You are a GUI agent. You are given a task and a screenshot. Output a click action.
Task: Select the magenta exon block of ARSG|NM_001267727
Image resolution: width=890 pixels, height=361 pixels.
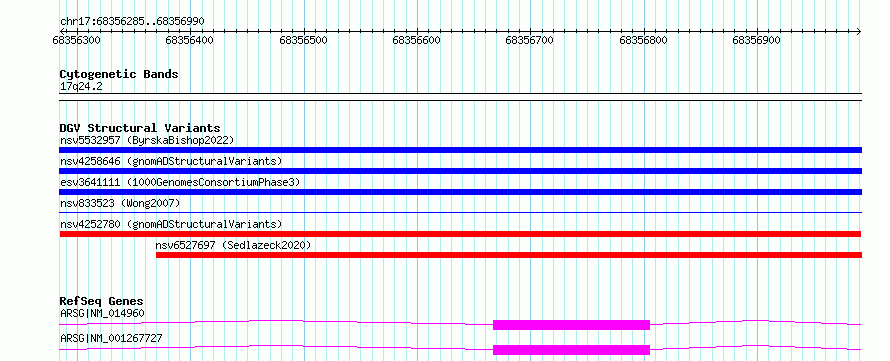click(571, 350)
